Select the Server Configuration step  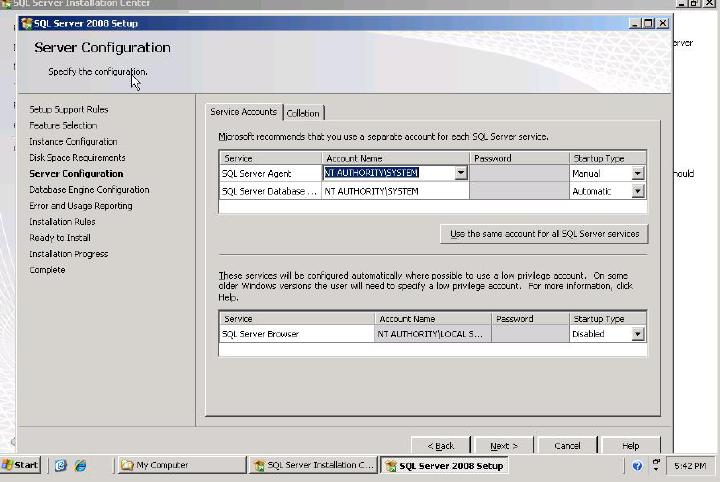(76, 174)
